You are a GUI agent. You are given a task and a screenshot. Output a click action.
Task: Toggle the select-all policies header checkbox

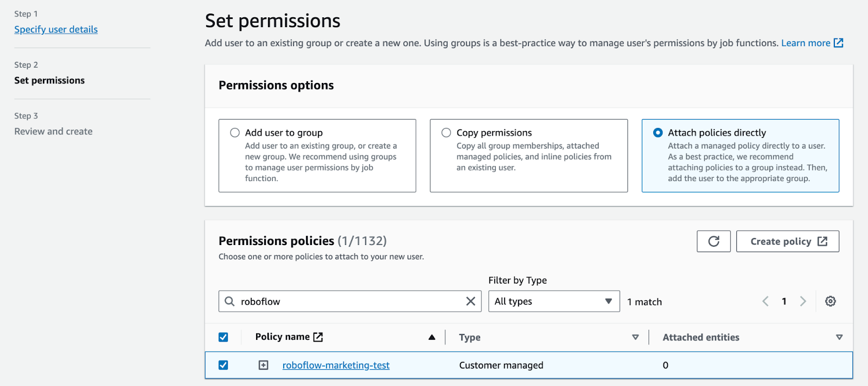pos(224,337)
